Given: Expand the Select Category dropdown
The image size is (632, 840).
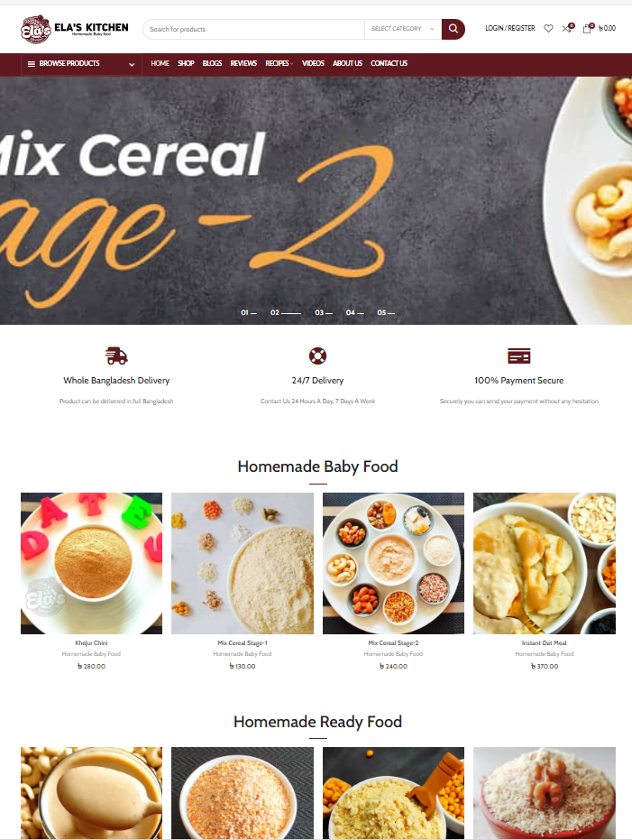Looking at the screenshot, I should point(403,29).
